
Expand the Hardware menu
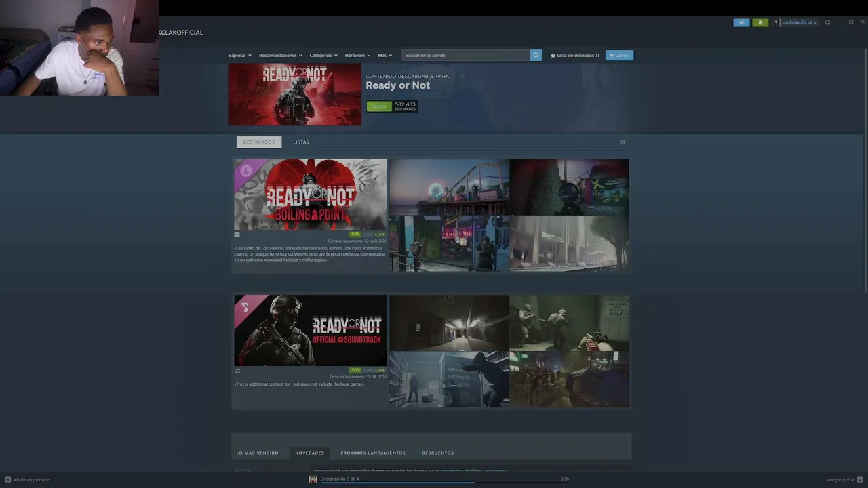357,56
